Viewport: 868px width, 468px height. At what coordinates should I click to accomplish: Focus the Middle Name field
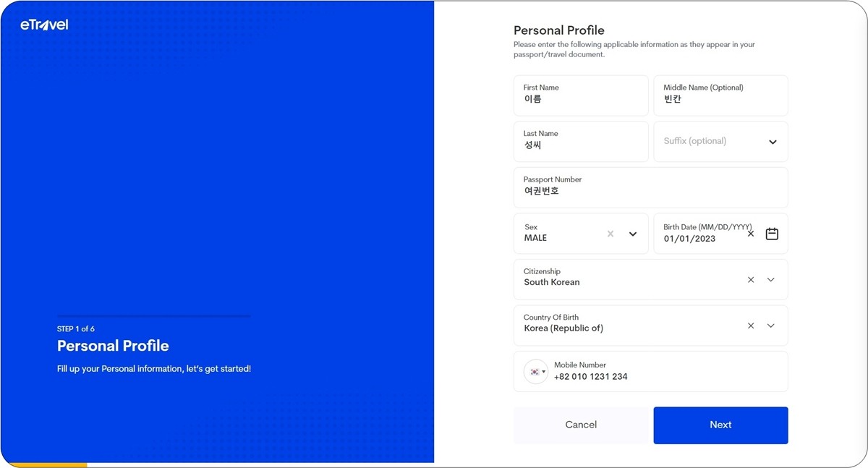coord(720,95)
